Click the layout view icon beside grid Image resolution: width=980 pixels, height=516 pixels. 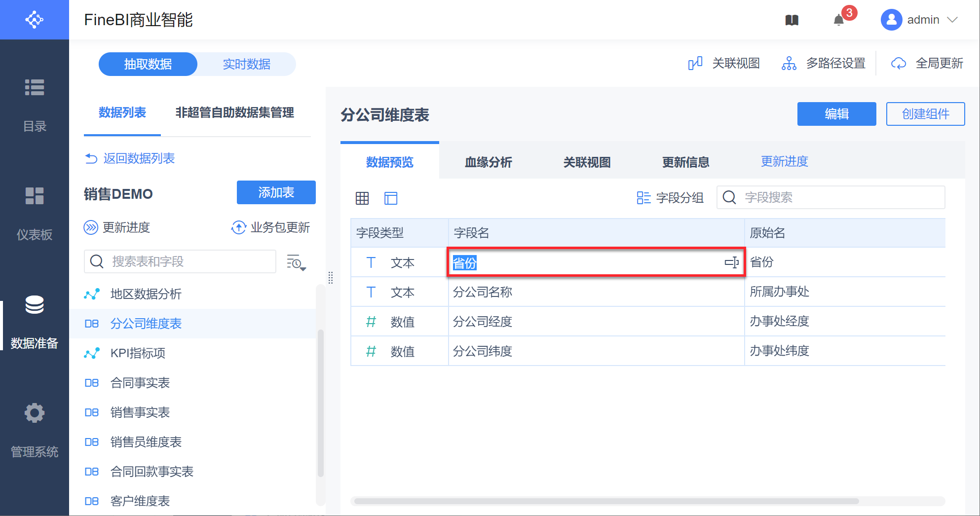[391, 198]
